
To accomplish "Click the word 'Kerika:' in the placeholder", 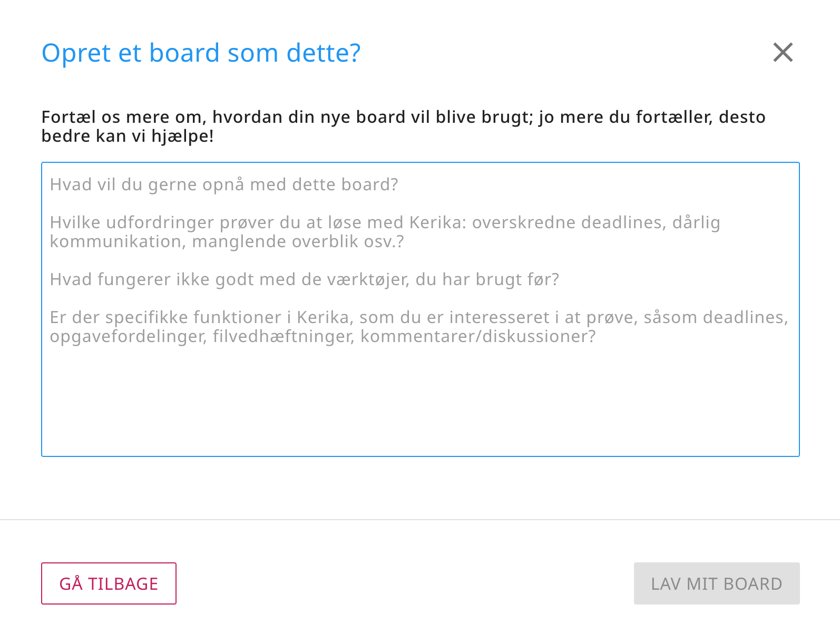I will [438, 222].
